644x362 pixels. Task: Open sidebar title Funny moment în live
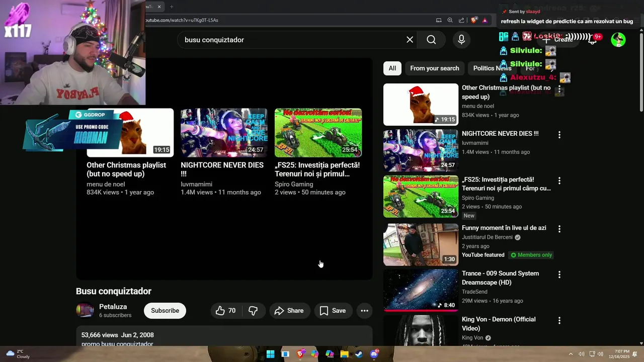pos(504,228)
